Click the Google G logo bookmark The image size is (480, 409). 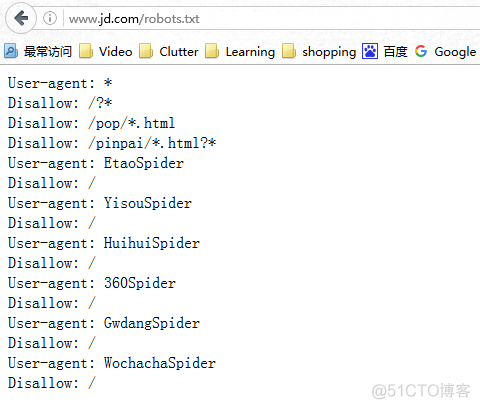coord(421,51)
